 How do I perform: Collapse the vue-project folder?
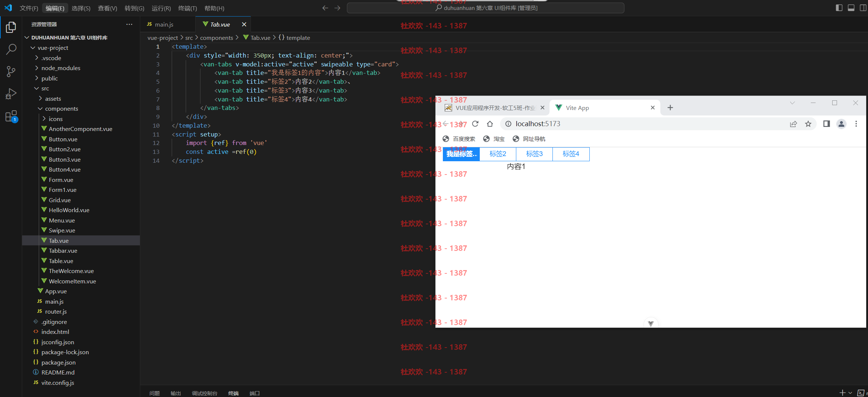33,48
